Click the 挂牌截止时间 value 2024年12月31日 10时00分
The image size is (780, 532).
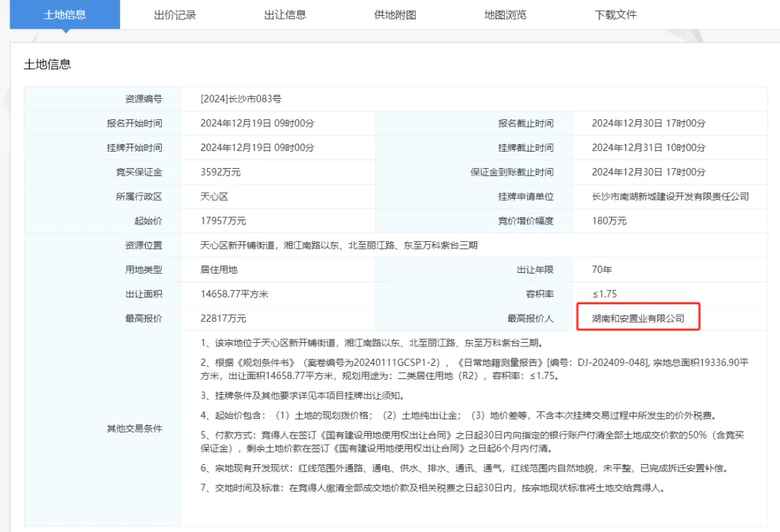[649, 148]
